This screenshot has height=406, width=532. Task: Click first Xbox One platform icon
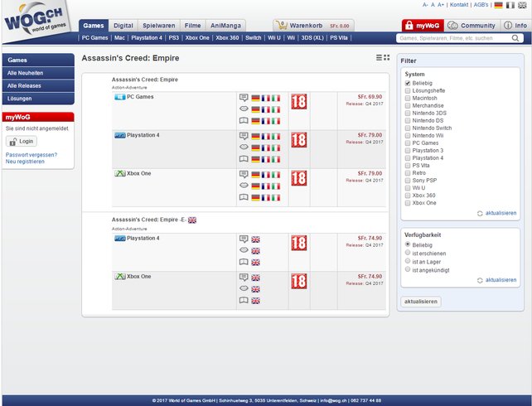coord(120,174)
